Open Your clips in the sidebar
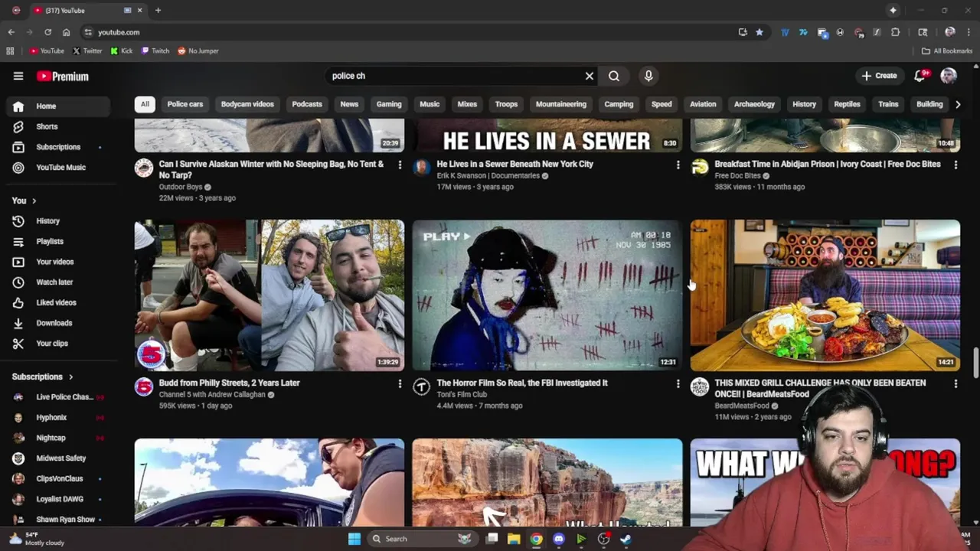Viewport: 980px width, 551px height. (x=58, y=344)
